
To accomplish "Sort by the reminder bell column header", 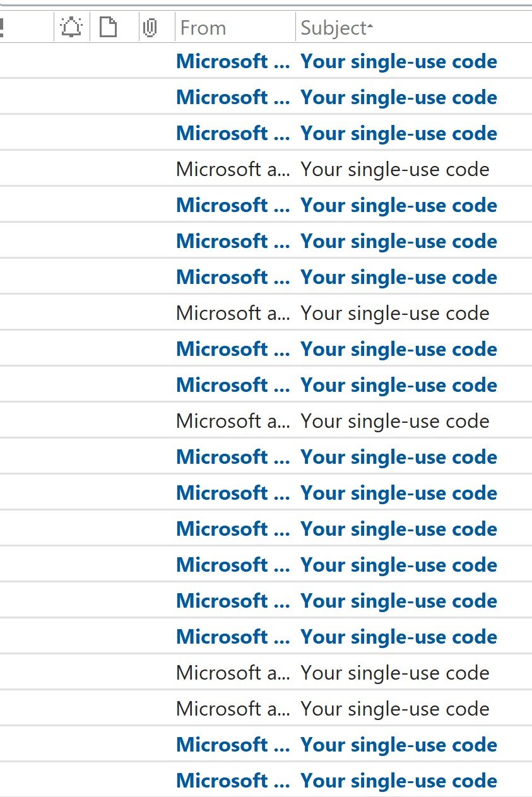I will 71,28.
